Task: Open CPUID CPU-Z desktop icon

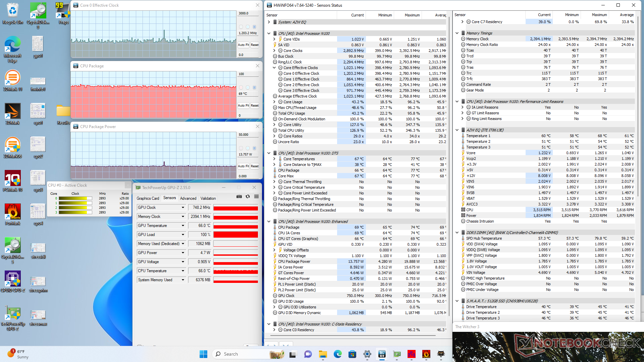Action: coord(12,279)
